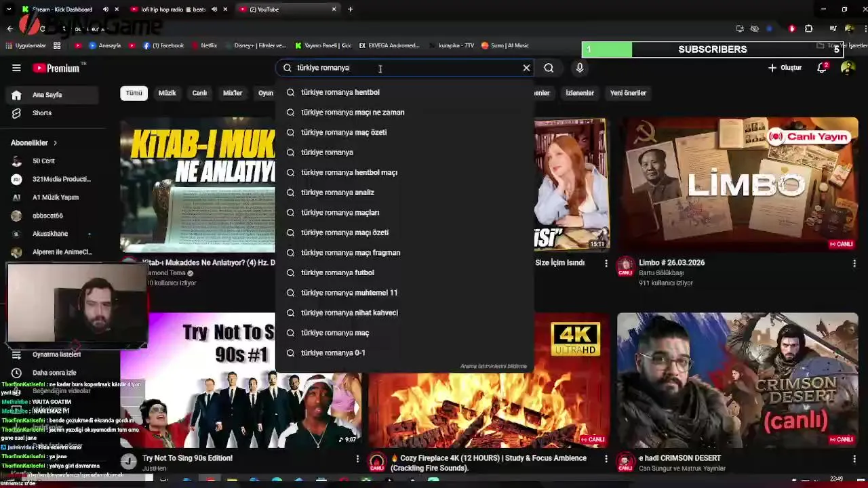Open the JustHen channel avatar
The image size is (868, 488).
(x=129, y=462)
